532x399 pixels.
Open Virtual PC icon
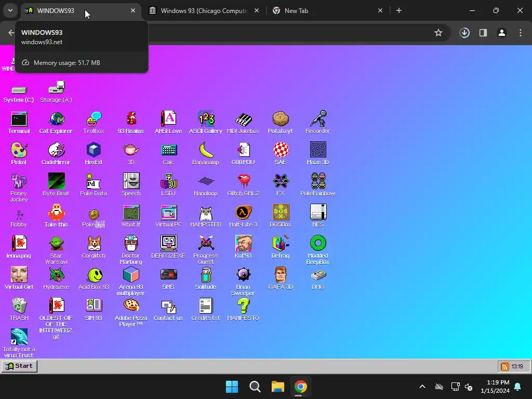click(x=168, y=216)
